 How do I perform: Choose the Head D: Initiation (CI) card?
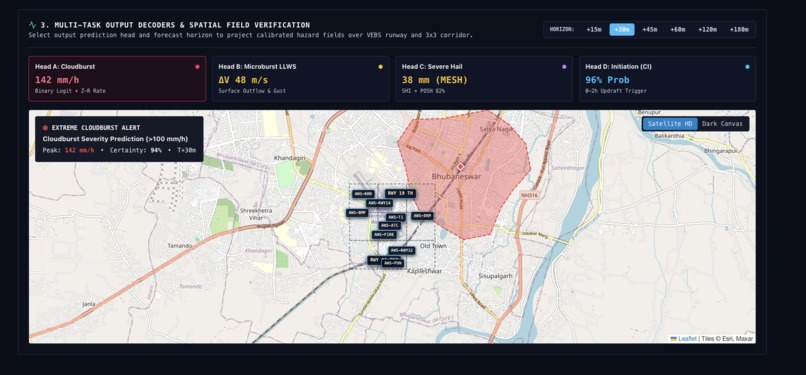[667, 79]
